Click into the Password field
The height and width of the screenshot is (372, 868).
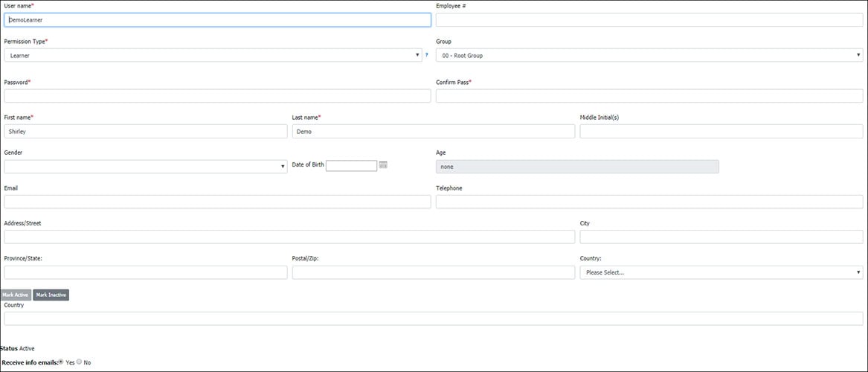tap(217, 96)
